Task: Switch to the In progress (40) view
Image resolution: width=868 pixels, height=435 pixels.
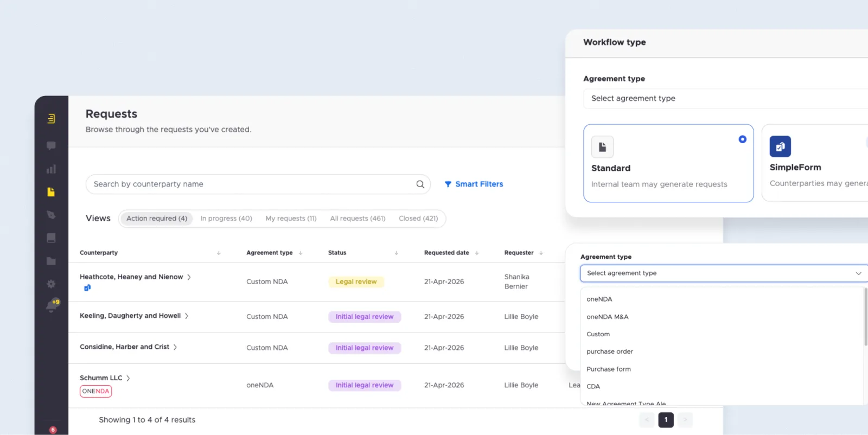Action: (226, 219)
